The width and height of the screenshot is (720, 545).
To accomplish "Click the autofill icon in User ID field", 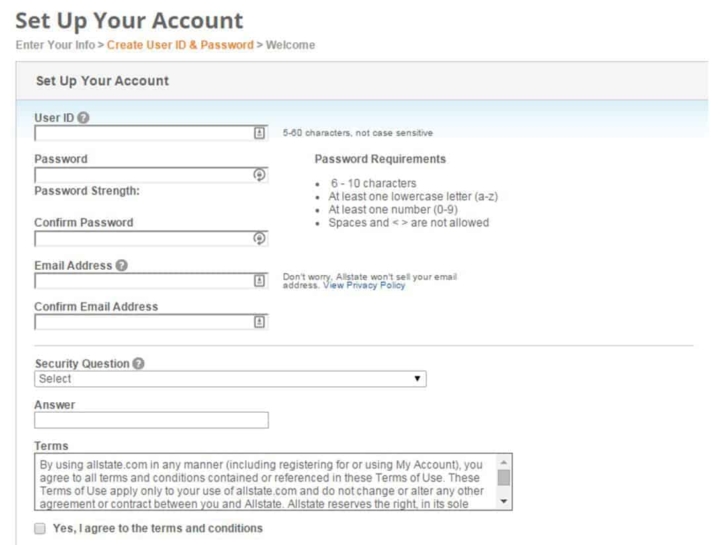I will click(259, 133).
